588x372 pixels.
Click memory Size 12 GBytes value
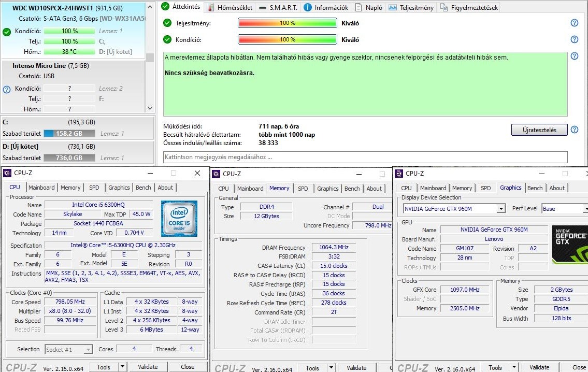[266, 216]
